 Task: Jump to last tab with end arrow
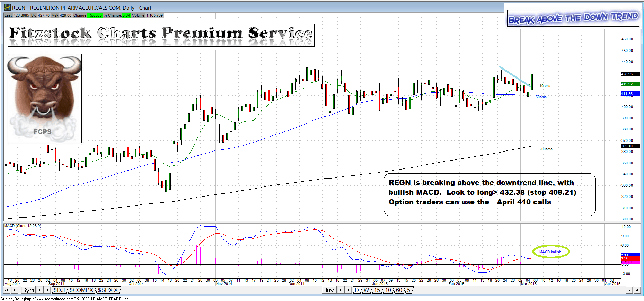click(637, 290)
